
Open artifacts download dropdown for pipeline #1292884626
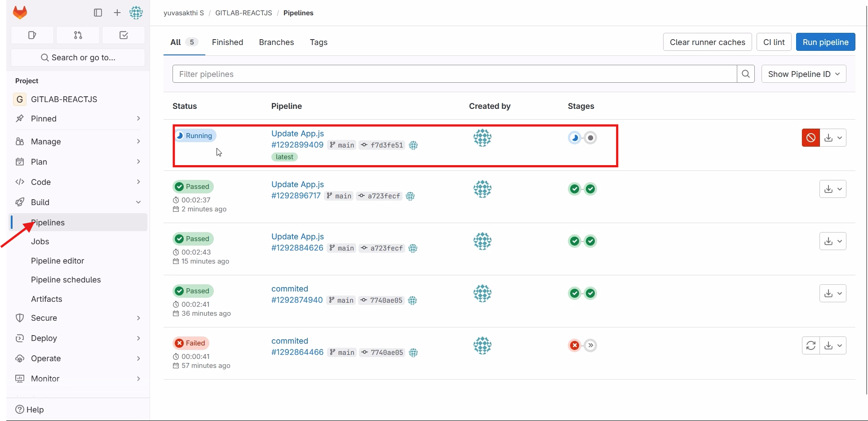coord(833,241)
